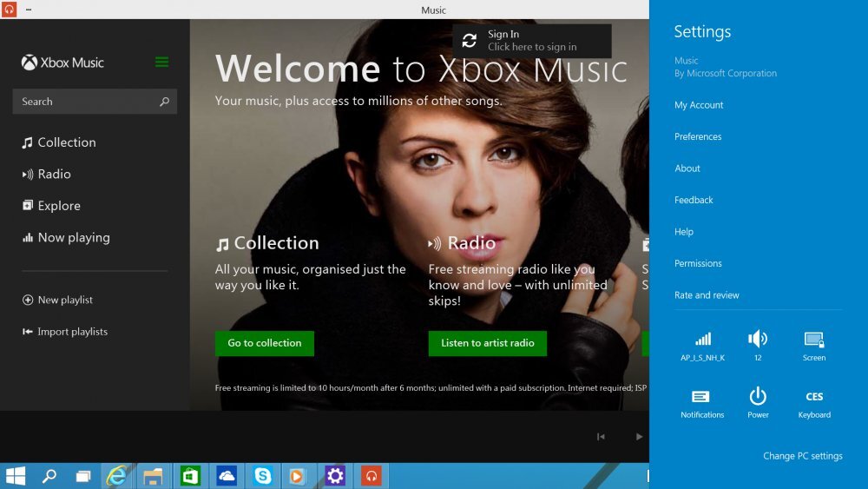Viewport: 868px width, 489px height.
Task: Open Change PC settings link
Action: pos(803,456)
